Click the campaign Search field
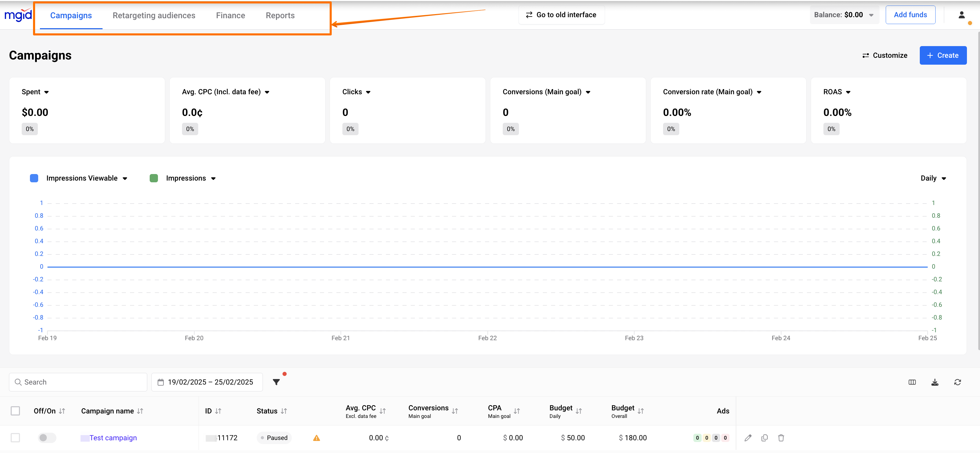This screenshot has width=980, height=453. [78, 382]
